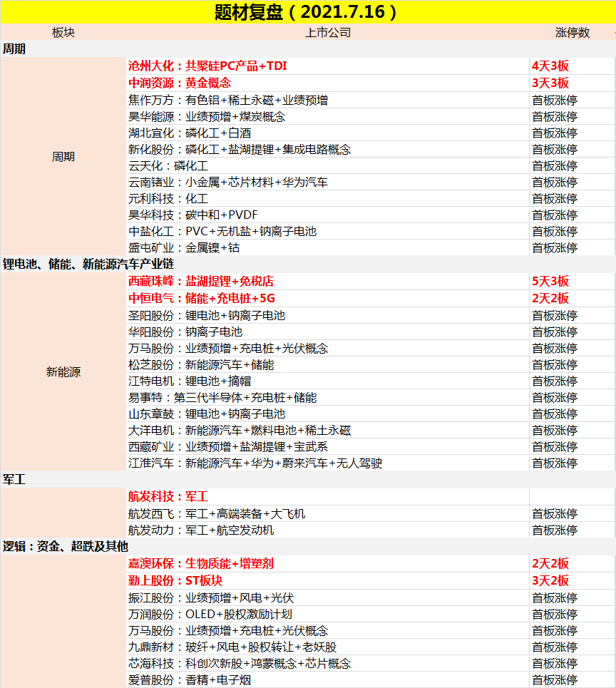Select the 4天3板 cell
Image resolution: width=616 pixels, height=688 pixels.
point(572,66)
